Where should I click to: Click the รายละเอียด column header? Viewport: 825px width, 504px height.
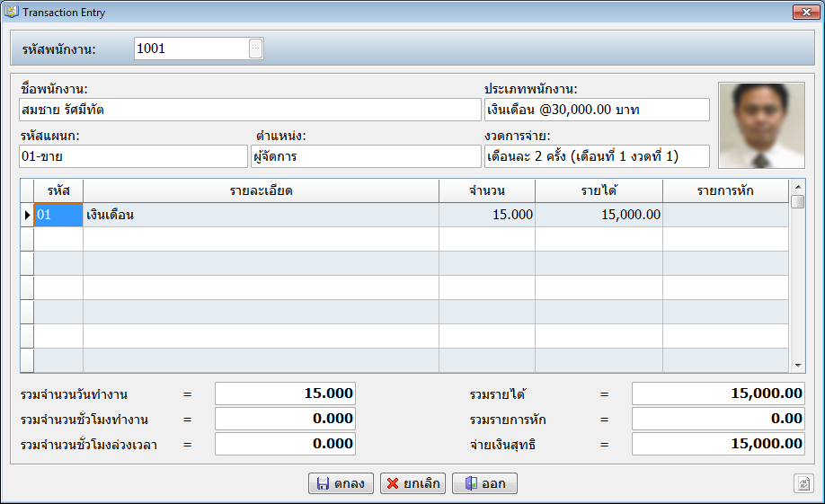261,190
